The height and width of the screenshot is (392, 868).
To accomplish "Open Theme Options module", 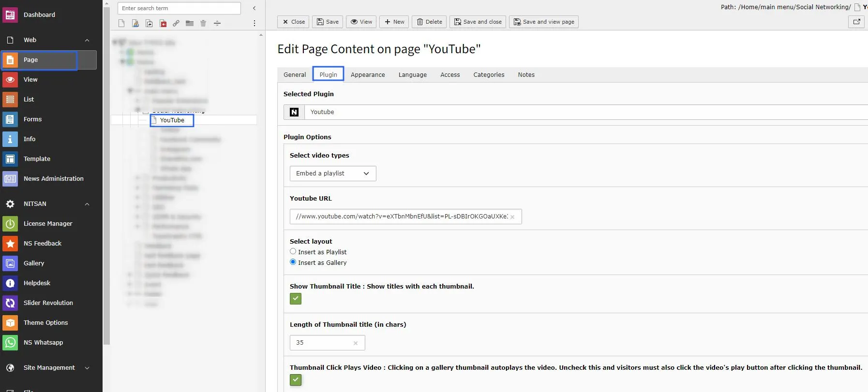I will (48, 323).
